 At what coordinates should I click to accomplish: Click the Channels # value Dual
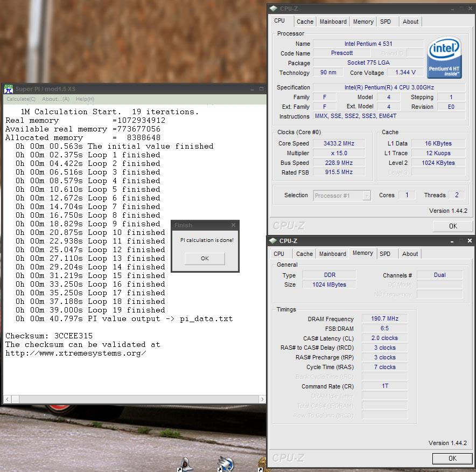439,275
